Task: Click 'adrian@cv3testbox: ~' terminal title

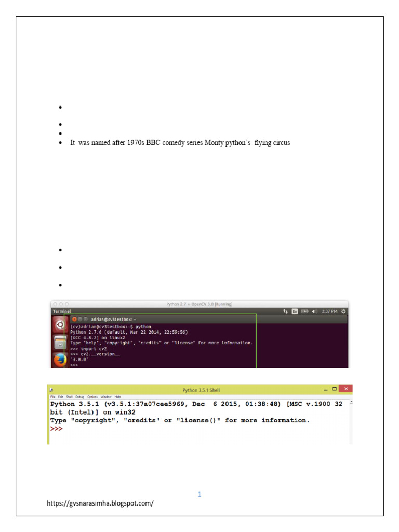Action: point(113,320)
